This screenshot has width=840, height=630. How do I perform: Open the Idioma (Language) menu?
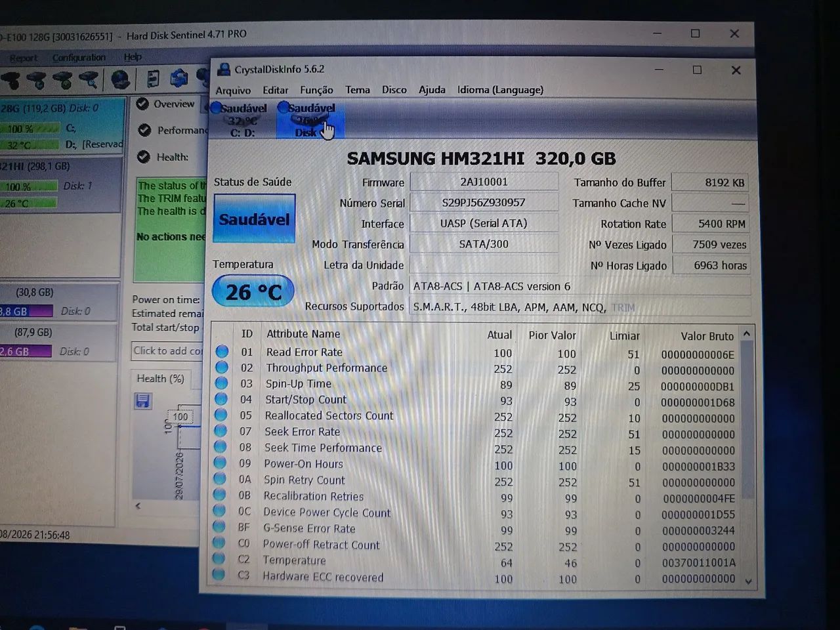pos(500,89)
